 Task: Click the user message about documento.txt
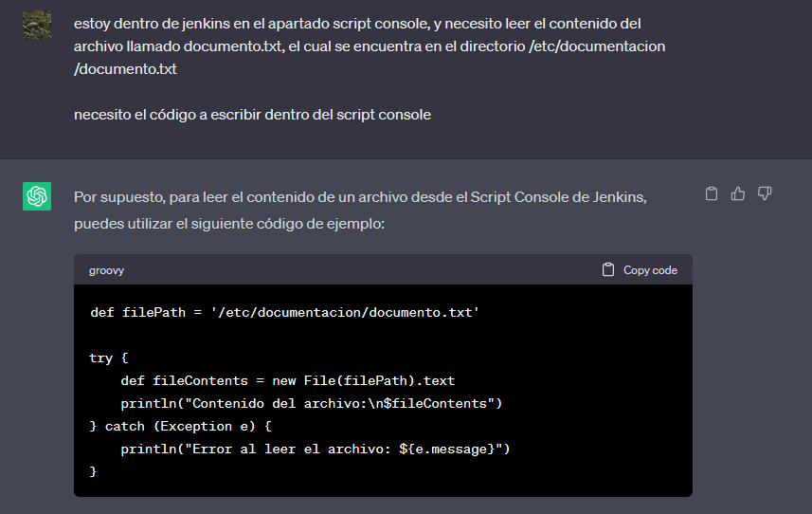tap(370, 46)
